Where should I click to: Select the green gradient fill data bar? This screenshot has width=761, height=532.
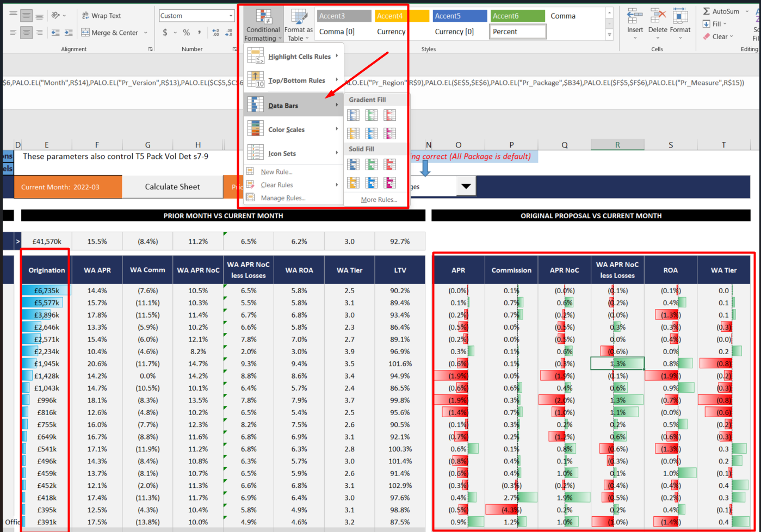coord(372,115)
